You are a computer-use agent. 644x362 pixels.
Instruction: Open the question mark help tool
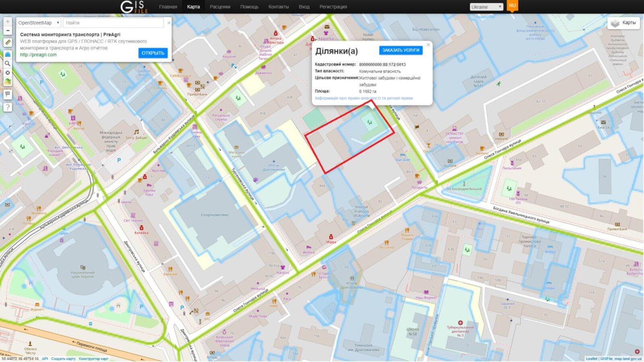click(8, 107)
